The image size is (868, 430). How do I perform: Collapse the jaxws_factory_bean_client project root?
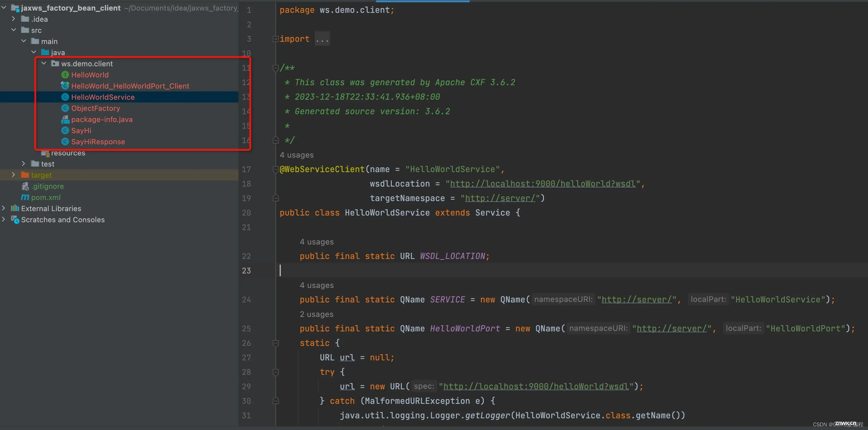point(4,8)
